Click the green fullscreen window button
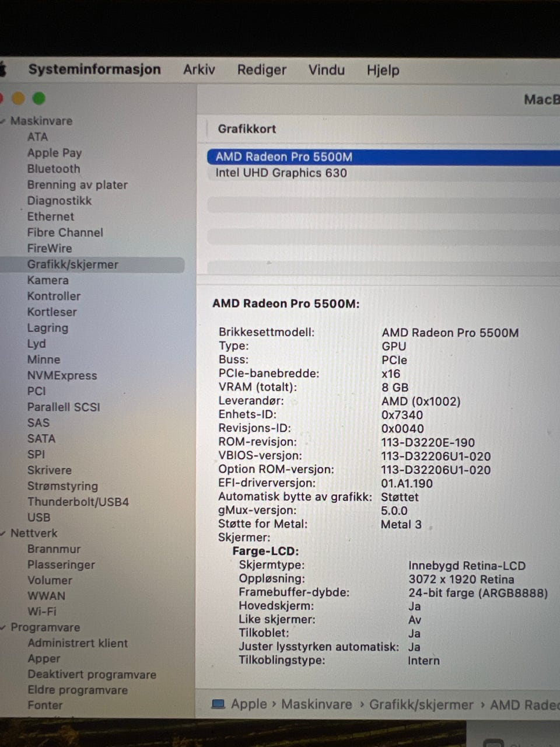Viewport: 560px width, 747px height. tap(39, 98)
